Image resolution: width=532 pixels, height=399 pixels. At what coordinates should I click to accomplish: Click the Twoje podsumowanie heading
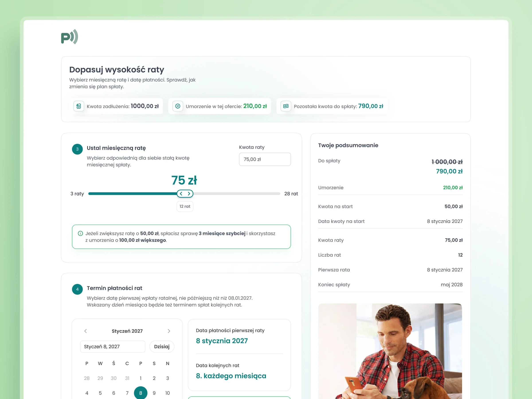[348, 145]
